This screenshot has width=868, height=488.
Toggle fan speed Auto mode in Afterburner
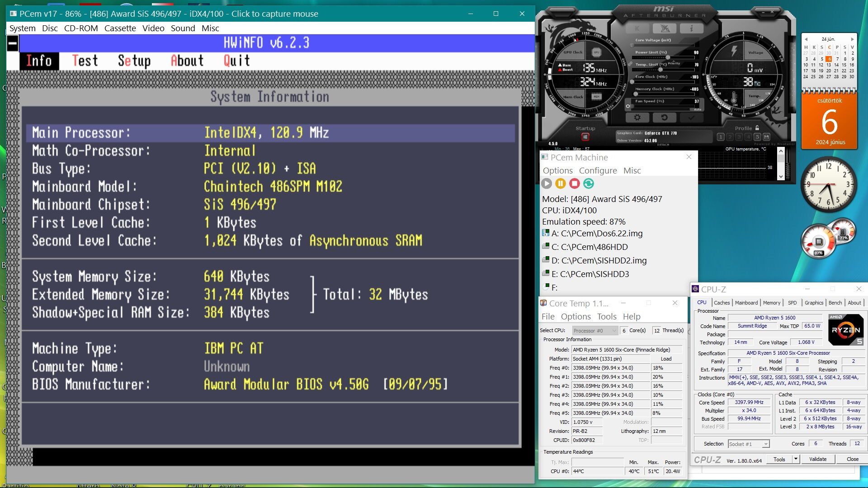tap(698, 109)
